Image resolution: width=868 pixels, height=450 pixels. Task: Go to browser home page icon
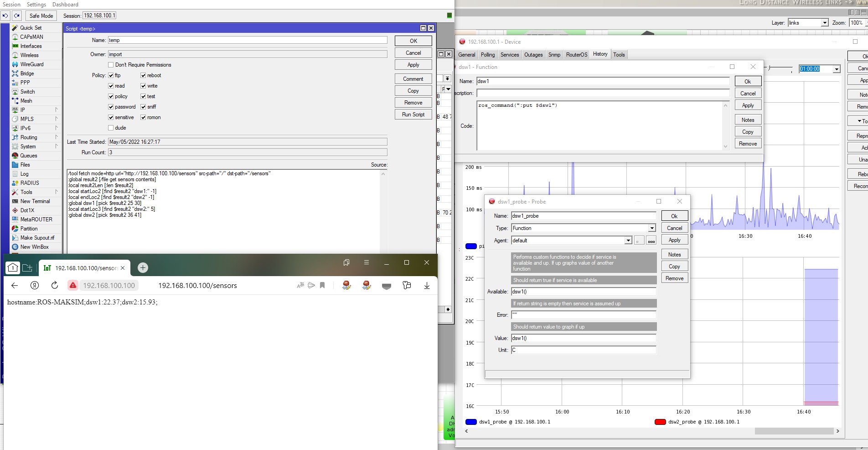click(x=13, y=268)
